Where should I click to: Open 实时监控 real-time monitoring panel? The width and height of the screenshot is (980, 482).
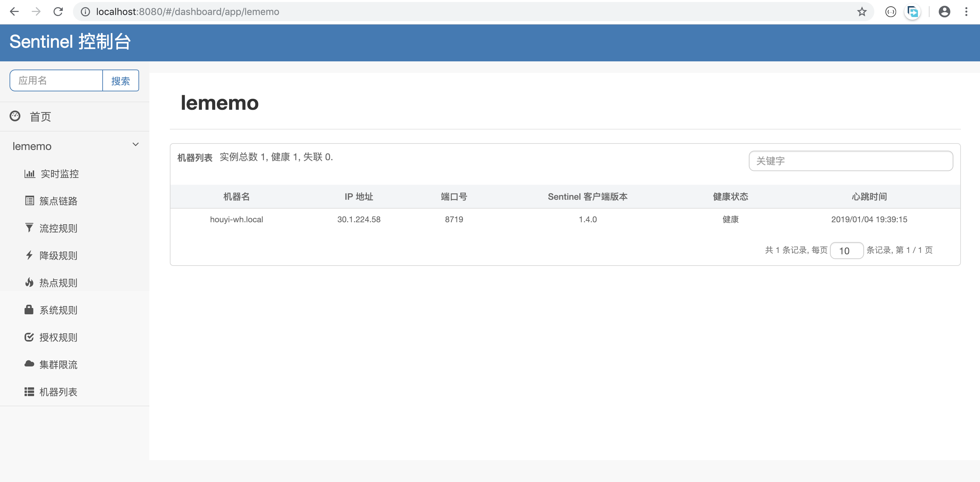tap(59, 174)
